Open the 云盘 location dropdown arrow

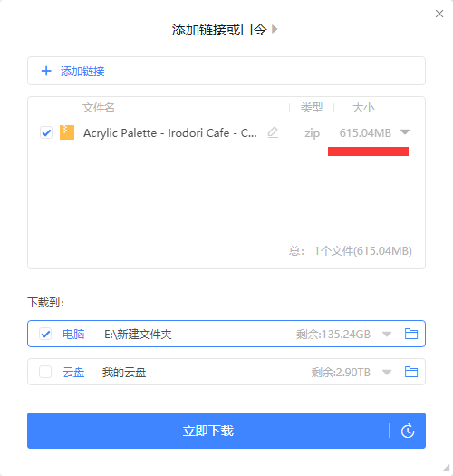click(387, 372)
